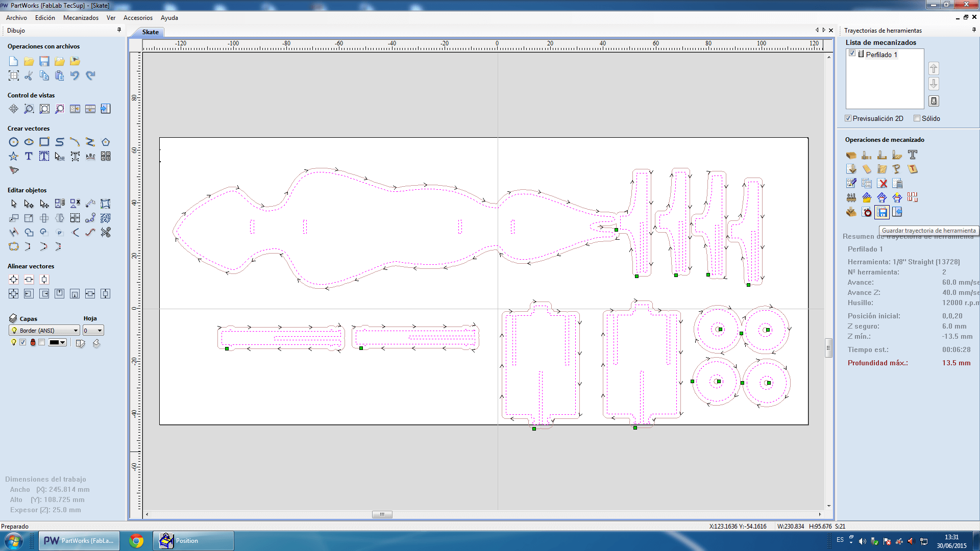Click the vertical scrollbar thumb of drawing area
The image size is (980, 551).
click(828, 348)
